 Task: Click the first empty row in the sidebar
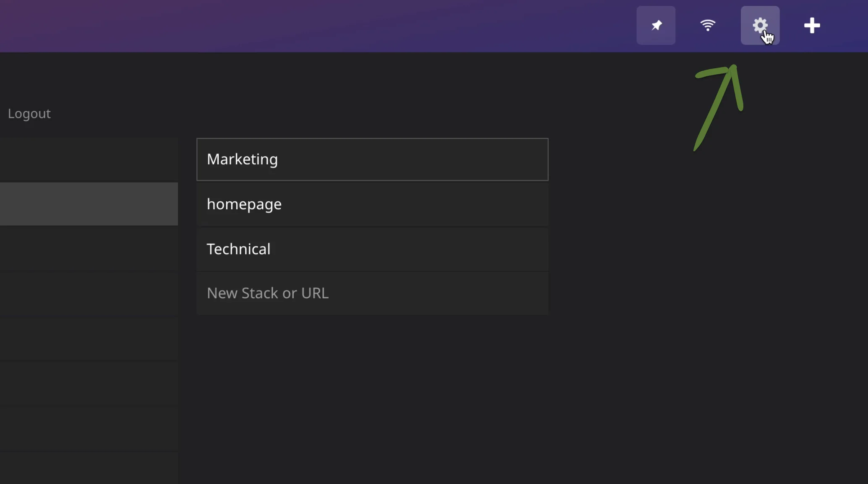(88, 159)
